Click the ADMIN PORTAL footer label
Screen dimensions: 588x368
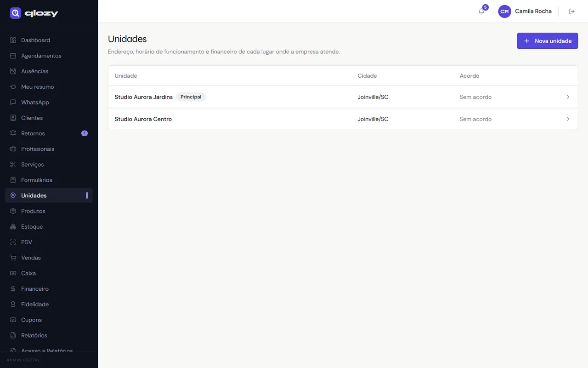[23, 360]
